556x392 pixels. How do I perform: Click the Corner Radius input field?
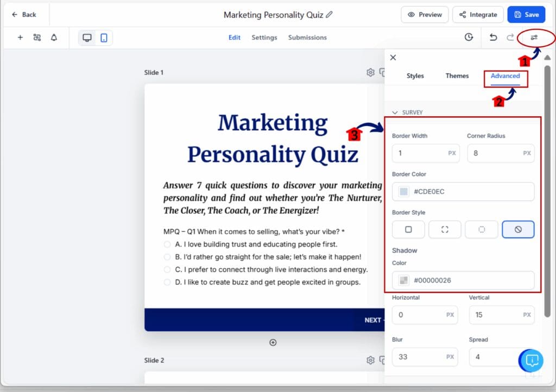coord(501,153)
